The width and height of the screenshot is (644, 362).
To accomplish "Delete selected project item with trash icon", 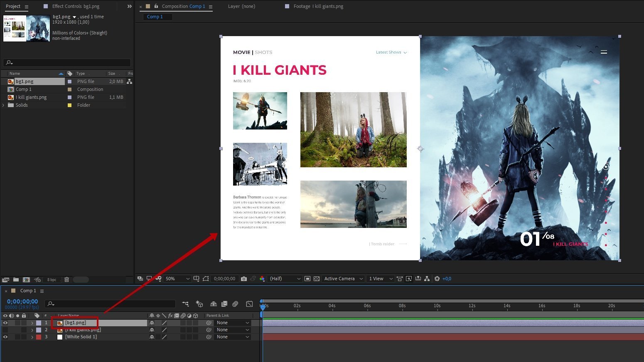I will pos(66,279).
